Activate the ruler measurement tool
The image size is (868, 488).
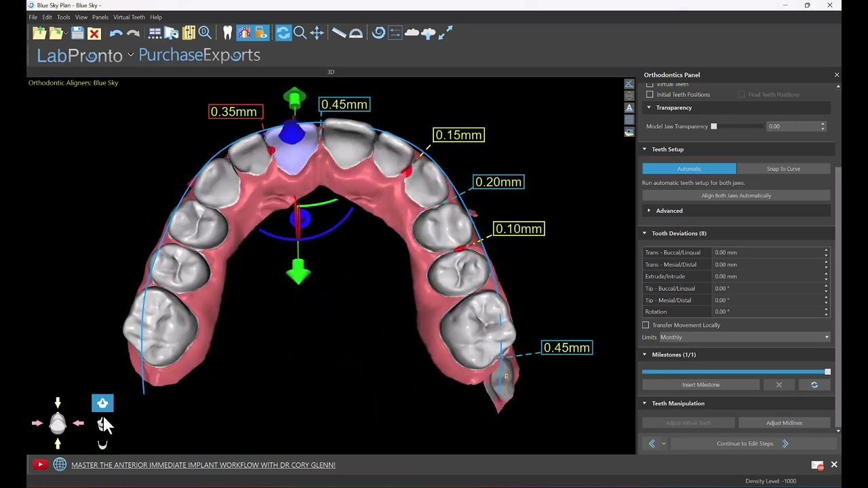(339, 33)
